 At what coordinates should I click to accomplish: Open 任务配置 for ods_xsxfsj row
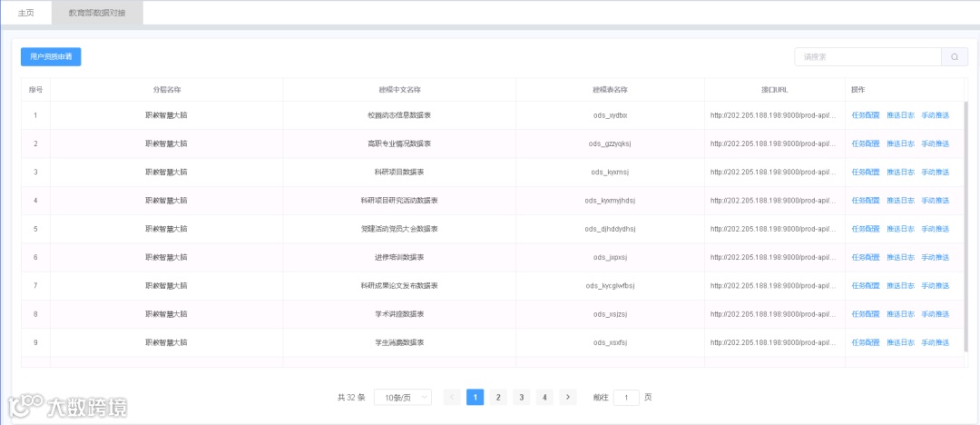pos(866,342)
